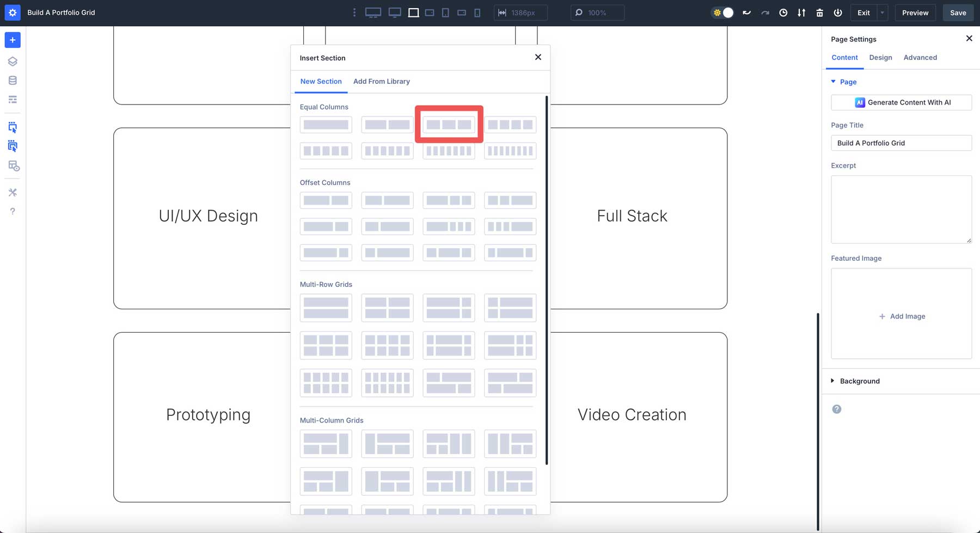Open the Layers structure panel

click(12, 61)
